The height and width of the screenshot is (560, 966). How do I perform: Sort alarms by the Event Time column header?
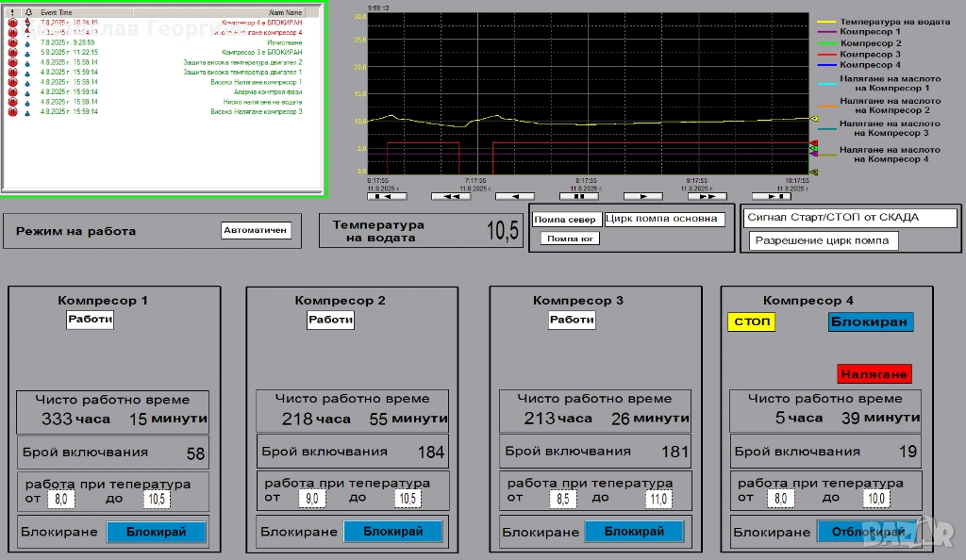(x=57, y=13)
